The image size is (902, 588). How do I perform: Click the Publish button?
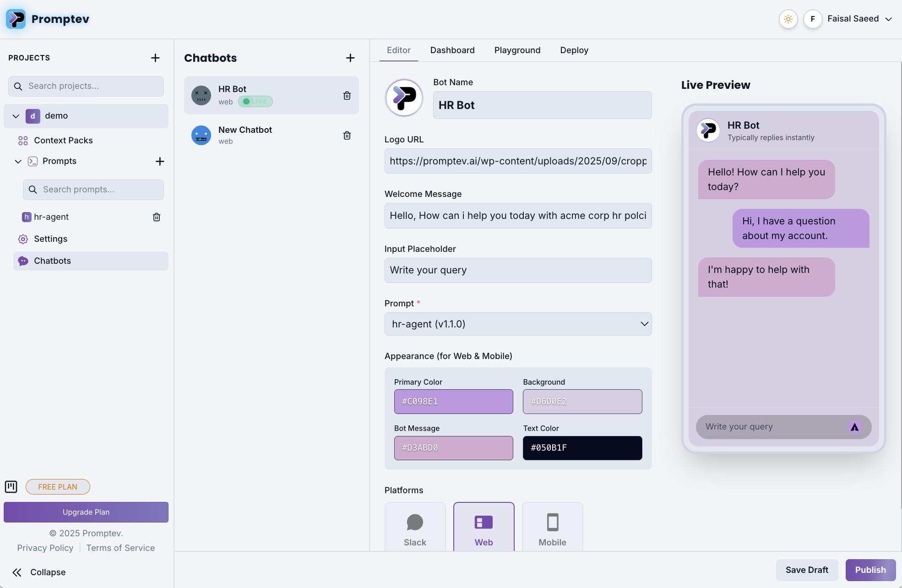pos(870,570)
